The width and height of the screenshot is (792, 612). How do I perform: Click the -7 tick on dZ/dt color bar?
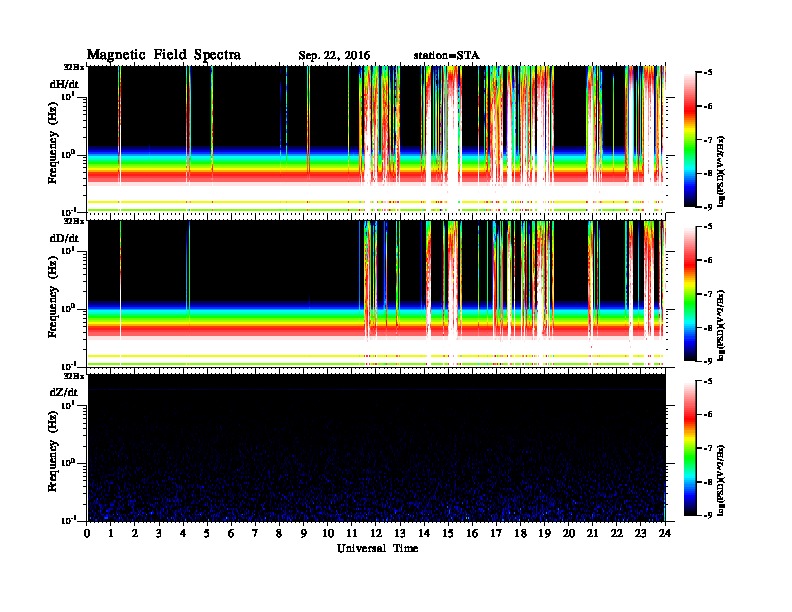click(708, 448)
